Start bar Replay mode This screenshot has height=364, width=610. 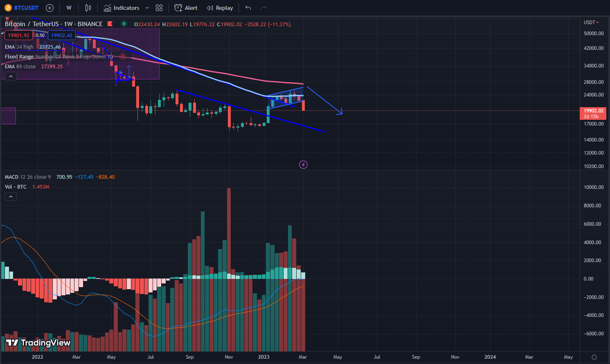[x=220, y=8]
